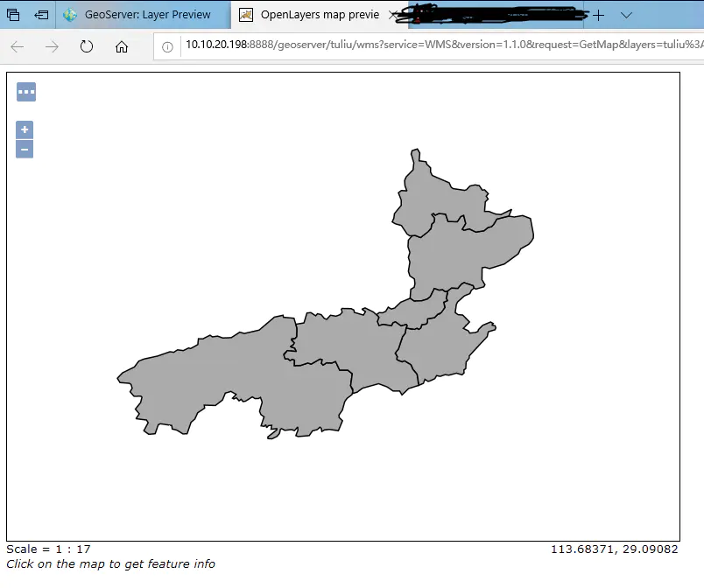
Task: Close the OpenLayers map preview tab
Action: [392, 15]
